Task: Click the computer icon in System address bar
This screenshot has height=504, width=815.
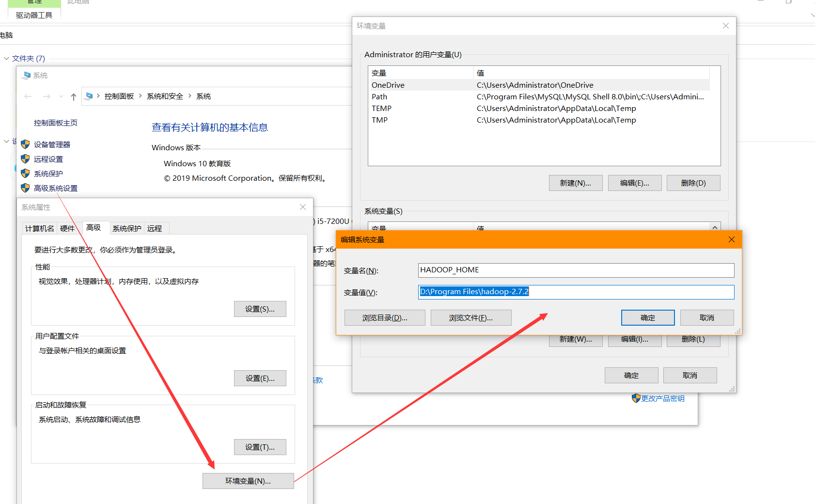Action: click(89, 96)
